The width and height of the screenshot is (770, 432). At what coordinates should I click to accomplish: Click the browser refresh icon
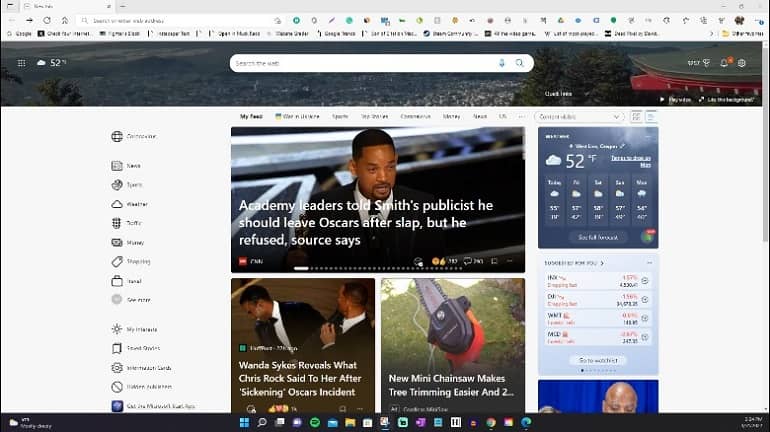[x=47, y=20]
